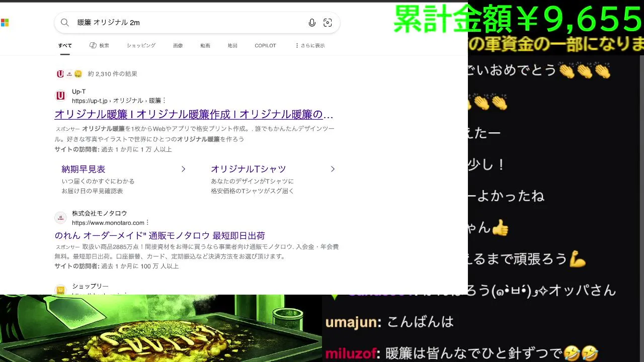
Task: Select the すべて tab
Action: click(x=65, y=45)
